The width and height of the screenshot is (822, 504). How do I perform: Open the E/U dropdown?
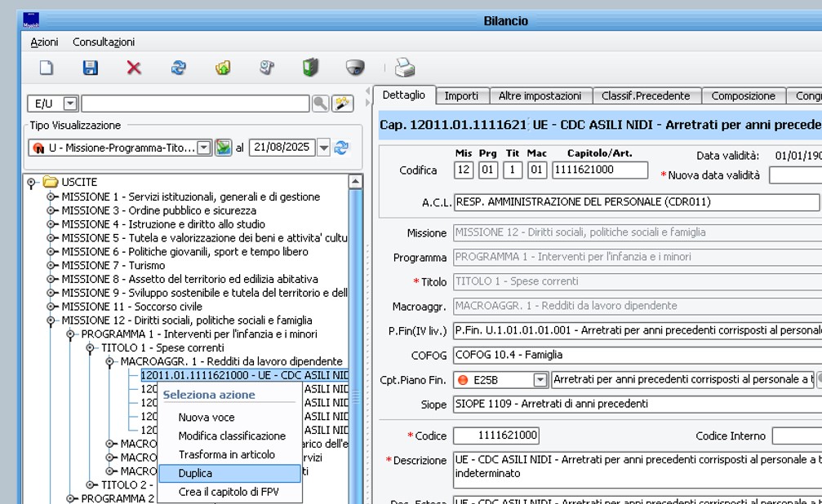pos(70,104)
